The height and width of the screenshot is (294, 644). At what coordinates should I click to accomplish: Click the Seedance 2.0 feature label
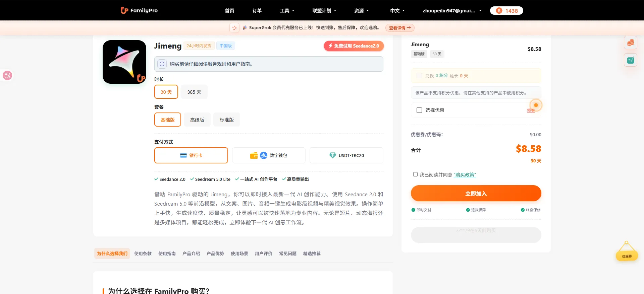coord(170,179)
